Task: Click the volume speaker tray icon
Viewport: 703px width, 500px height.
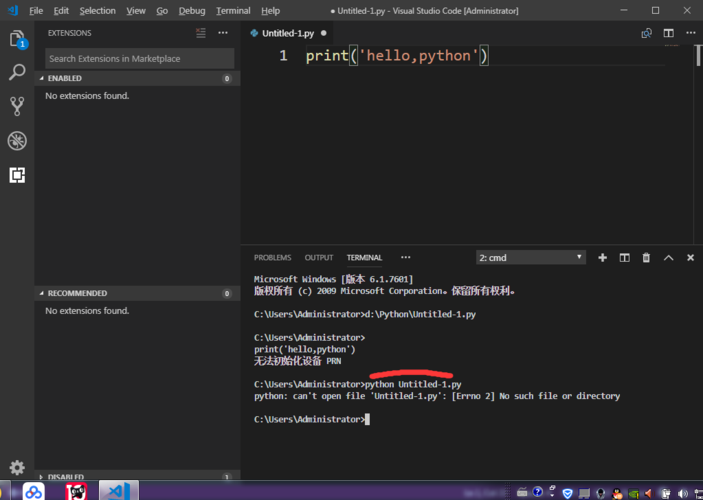Action: 683,493
